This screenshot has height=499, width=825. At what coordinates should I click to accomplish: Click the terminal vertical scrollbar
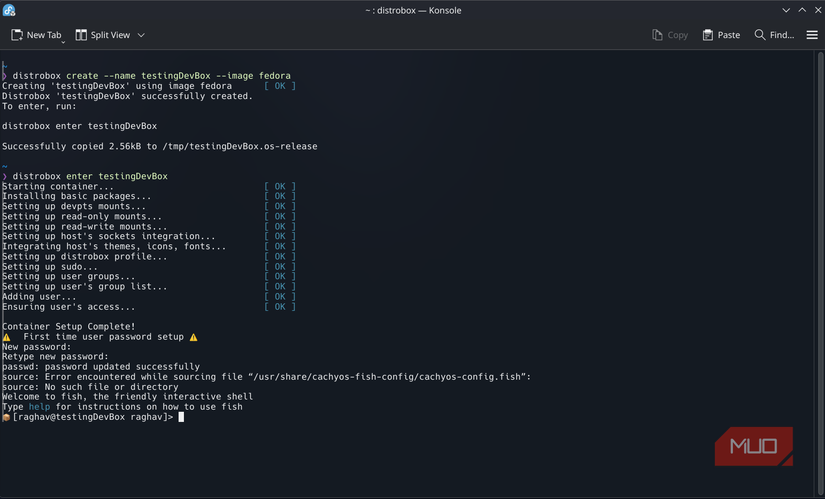point(821,274)
